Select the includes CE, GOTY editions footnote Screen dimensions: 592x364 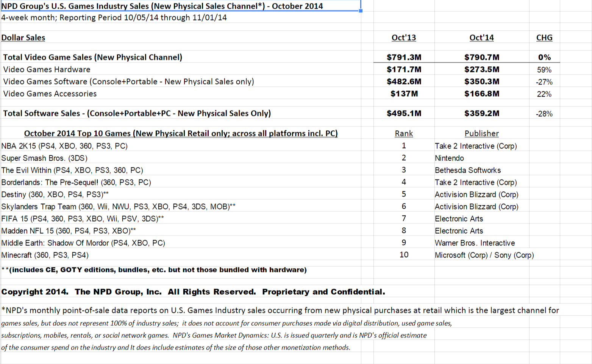[x=154, y=270]
